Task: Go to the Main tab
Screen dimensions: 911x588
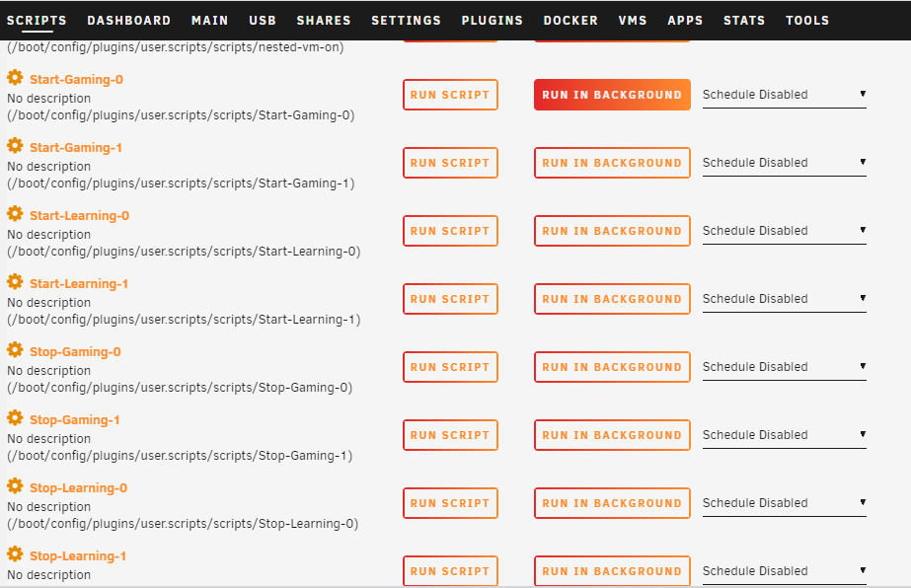Action: (210, 21)
